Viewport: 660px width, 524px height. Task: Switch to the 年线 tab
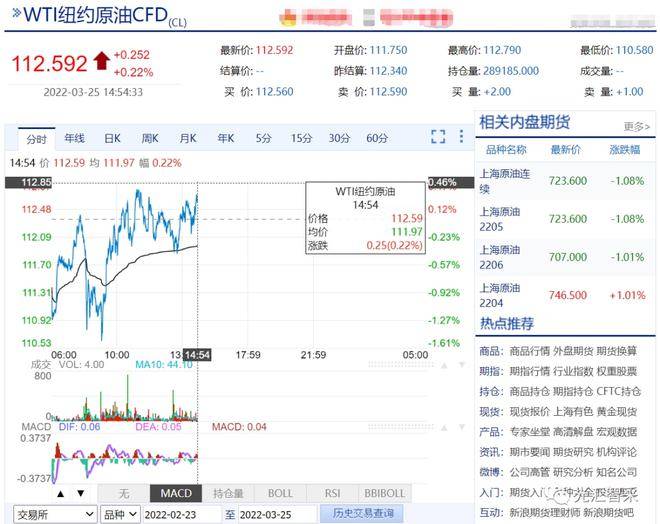coord(75,138)
